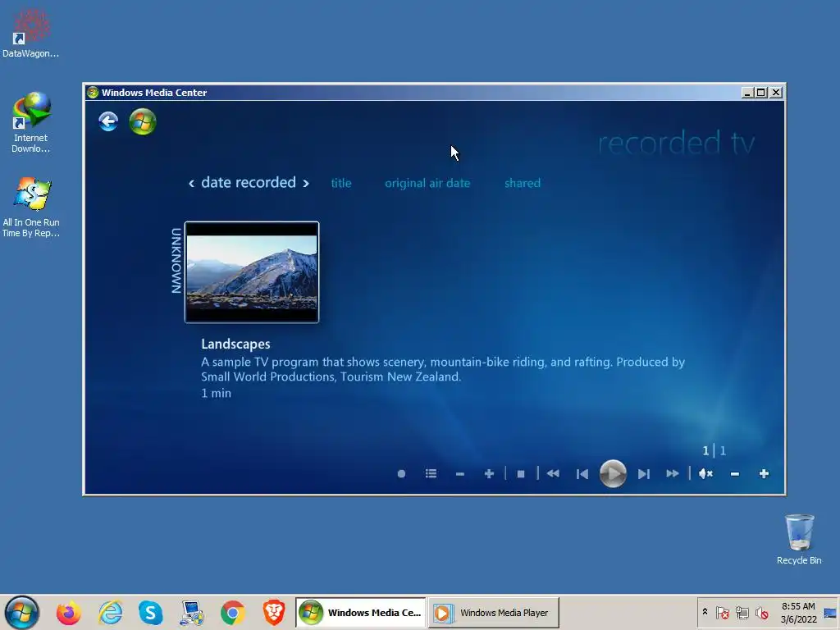Open the DataWagon desktop shortcut
Screen dimensions: 840x630
coord(30,33)
